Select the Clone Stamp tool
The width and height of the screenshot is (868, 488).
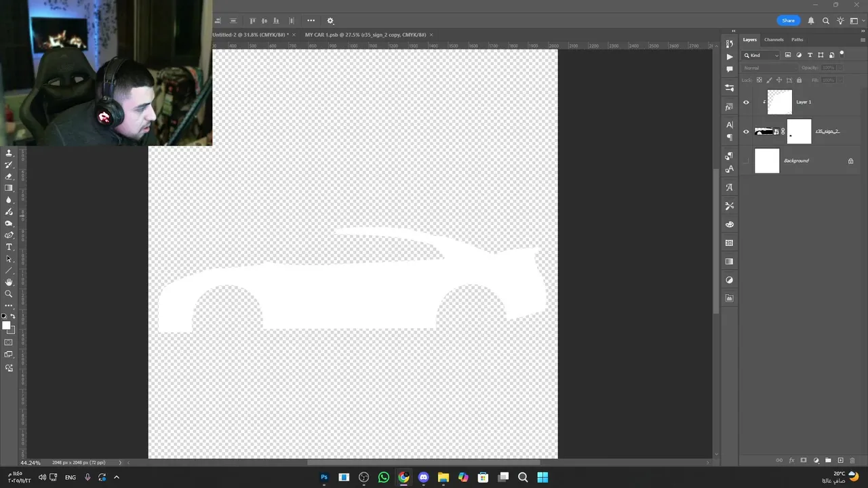9,153
